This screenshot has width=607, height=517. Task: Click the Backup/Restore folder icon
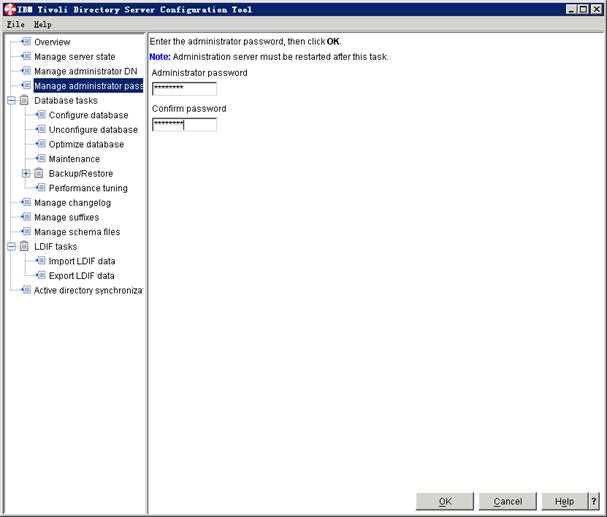pyautogui.click(x=39, y=173)
